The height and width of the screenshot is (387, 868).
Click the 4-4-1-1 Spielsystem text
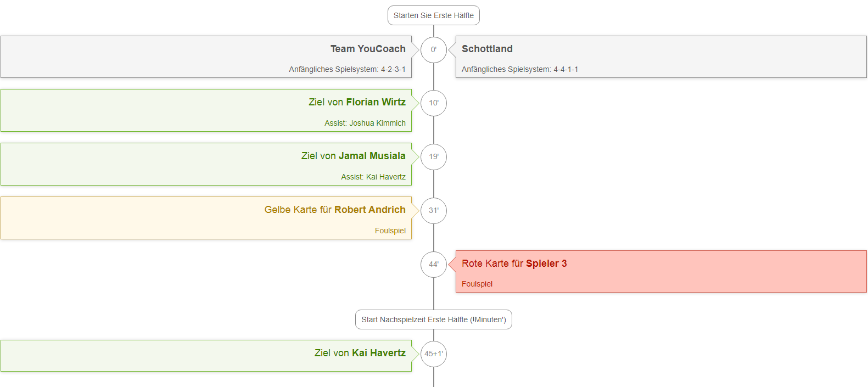(x=519, y=69)
